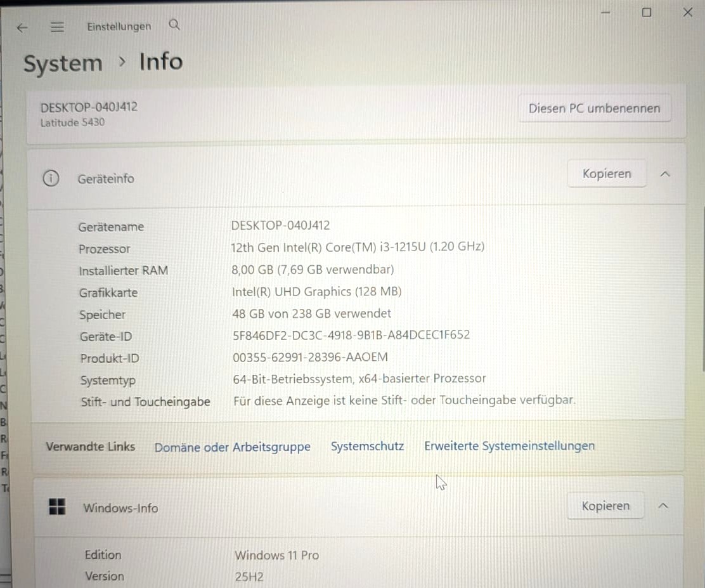Open settings search magnifier icon
This screenshot has height=588, width=705.
coord(174,25)
